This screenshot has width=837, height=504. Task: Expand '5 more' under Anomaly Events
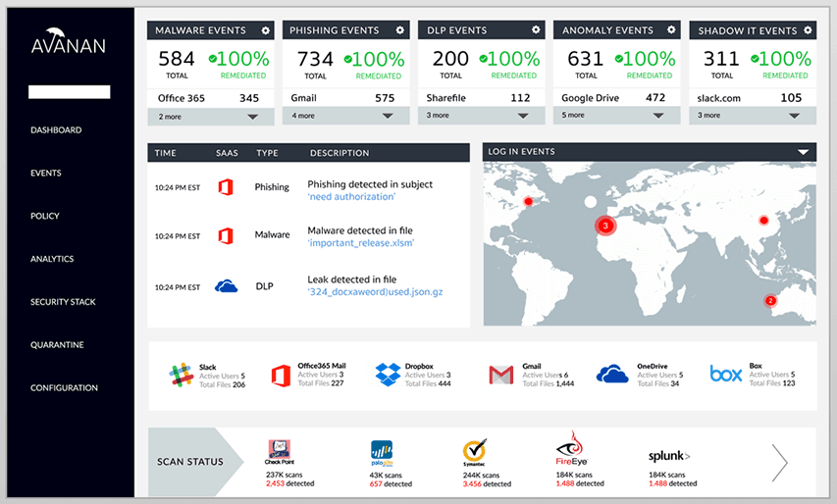tap(616, 115)
